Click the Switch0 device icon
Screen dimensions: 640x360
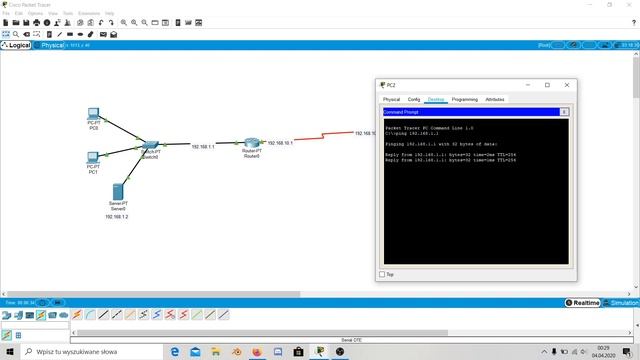click(150, 145)
